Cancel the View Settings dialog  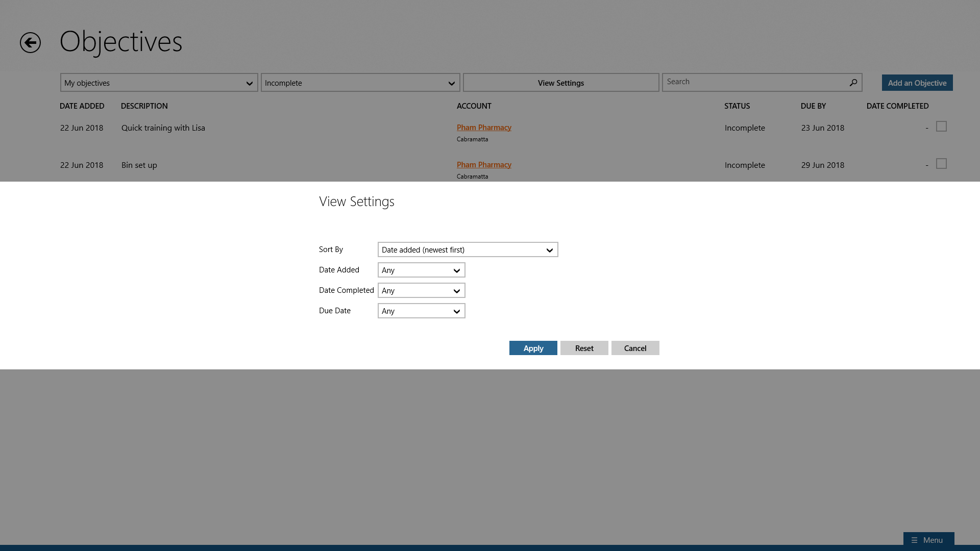click(x=635, y=348)
